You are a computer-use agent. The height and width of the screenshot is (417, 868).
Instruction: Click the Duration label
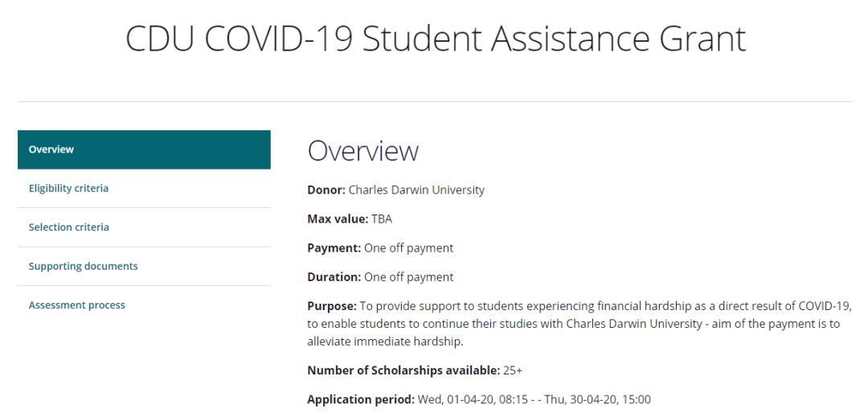tap(334, 277)
